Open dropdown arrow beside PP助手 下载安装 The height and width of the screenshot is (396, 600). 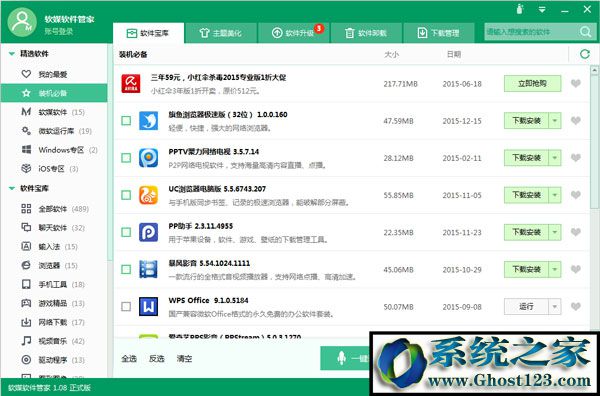click(555, 232)
